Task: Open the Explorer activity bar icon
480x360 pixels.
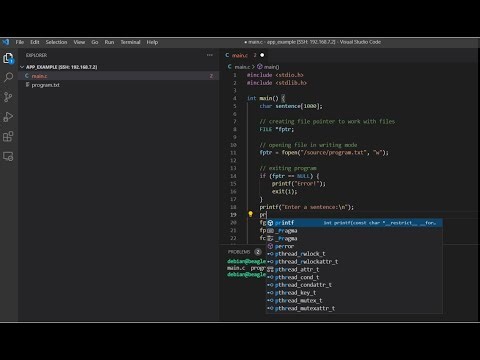Action: click(x=8, y=58)
